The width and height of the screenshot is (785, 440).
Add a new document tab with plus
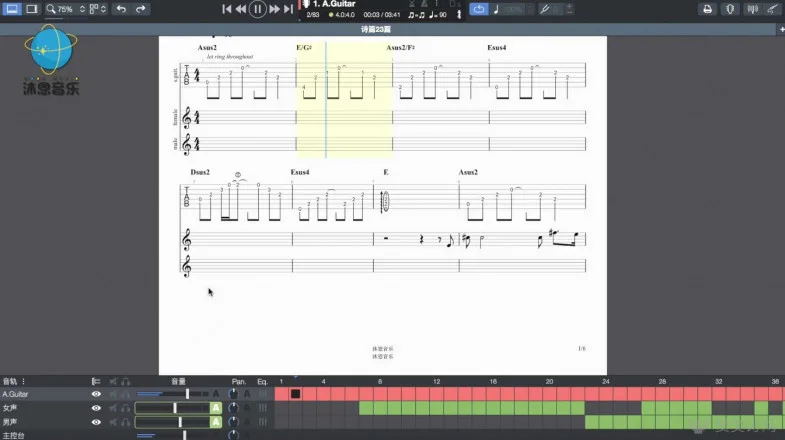[781, 30]
